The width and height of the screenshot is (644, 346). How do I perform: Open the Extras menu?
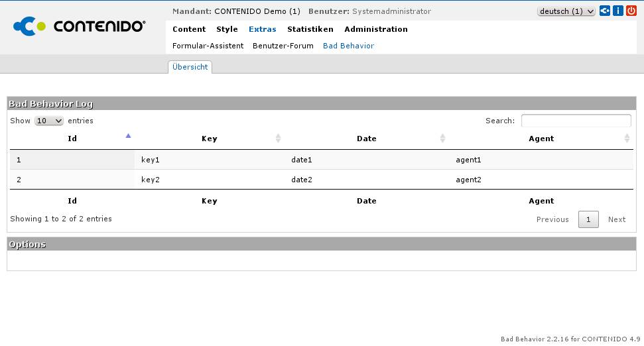(x=262, y=29)
